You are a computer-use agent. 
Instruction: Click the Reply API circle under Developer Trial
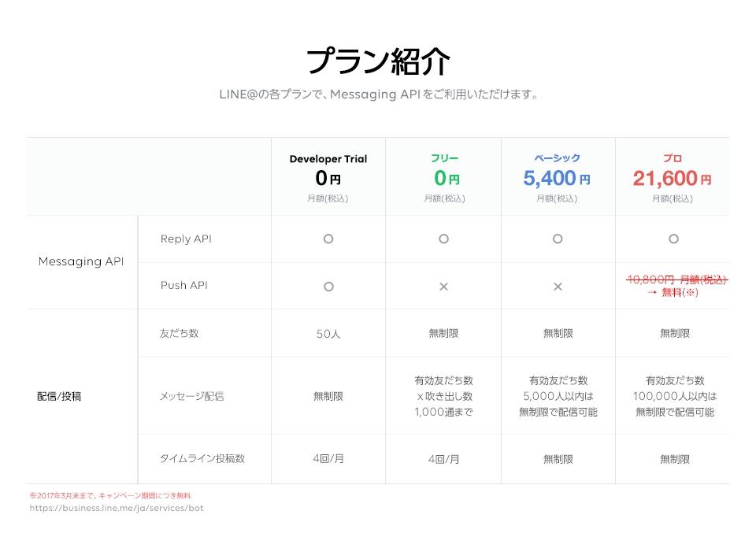(x=328, y=239)
